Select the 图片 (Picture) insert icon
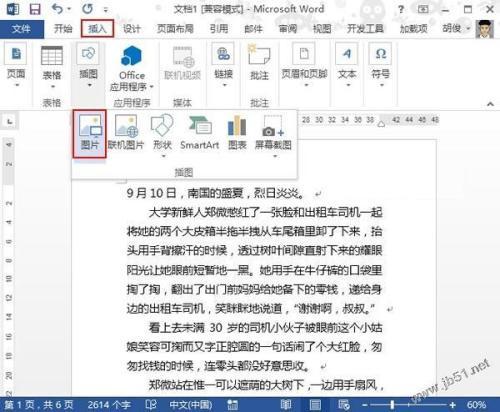Image resolution: width=500 pixels, height=412 pixels. coord(90,133)
